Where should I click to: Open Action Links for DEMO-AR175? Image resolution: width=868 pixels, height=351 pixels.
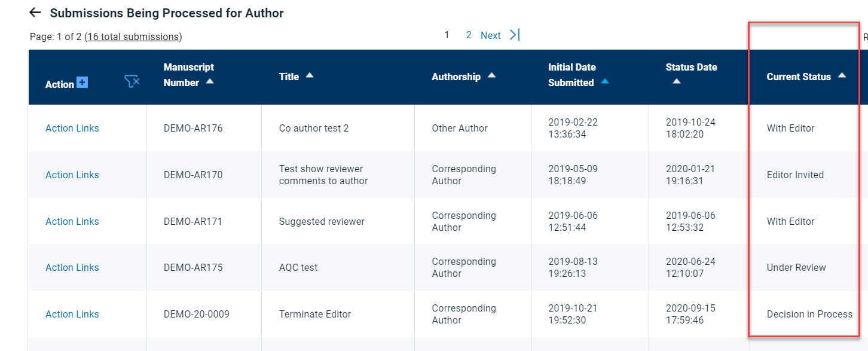point(72,267)
